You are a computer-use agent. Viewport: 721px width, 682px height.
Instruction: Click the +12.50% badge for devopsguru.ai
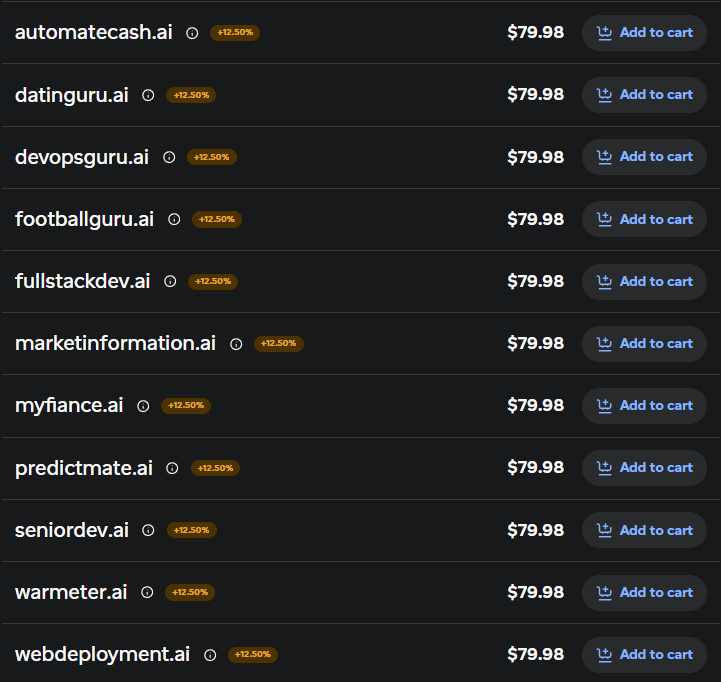click(212, 157)
